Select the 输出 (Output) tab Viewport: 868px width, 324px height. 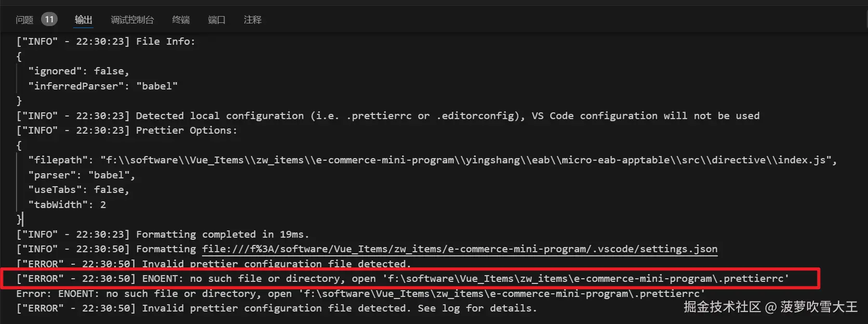(83, 20)
